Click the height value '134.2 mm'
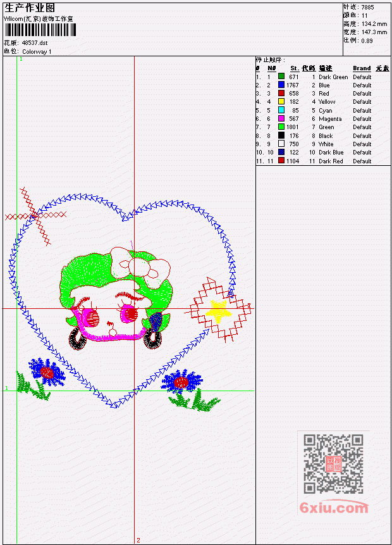 coord(374,24)
